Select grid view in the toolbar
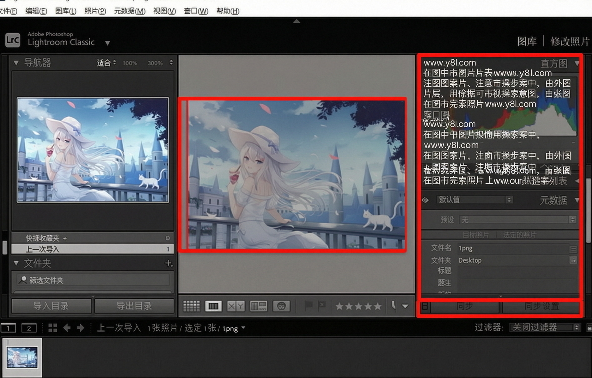 [191, 306]
